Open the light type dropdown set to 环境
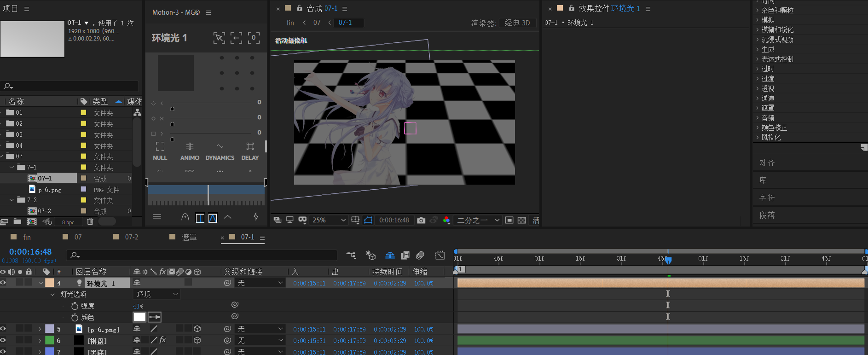Screen dimensions: 868x355 pyautogui.click(x=156, y=294)
